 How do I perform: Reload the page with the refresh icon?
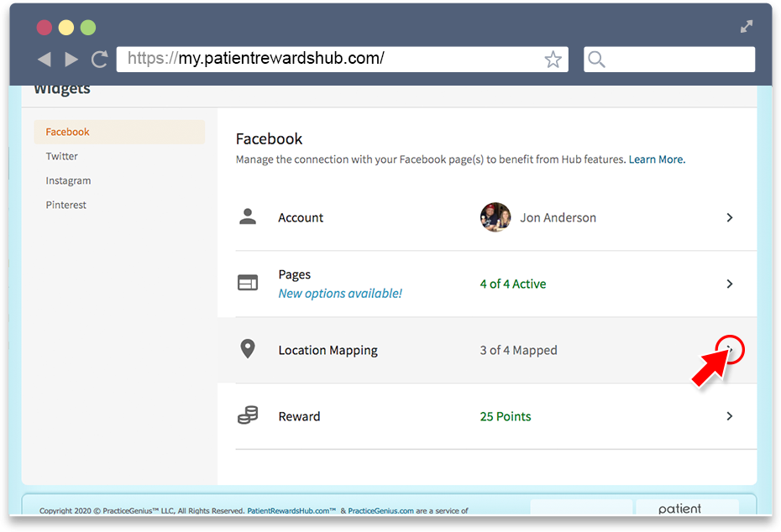100,60
